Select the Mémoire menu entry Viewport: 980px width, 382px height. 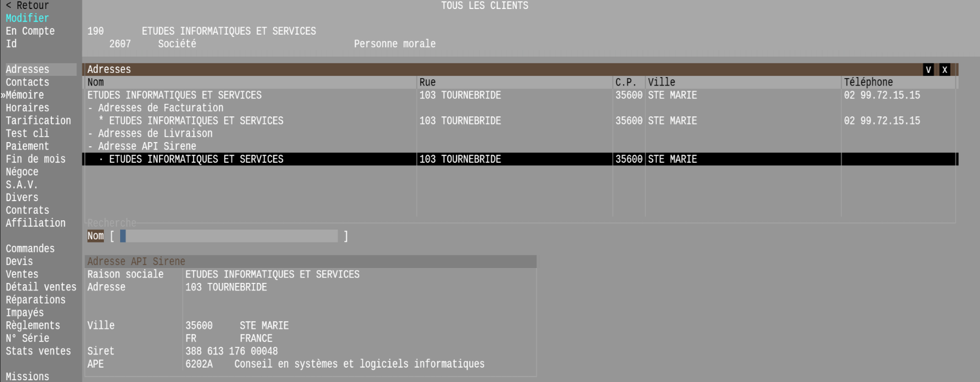pyautogui.click(x=25, y=95)
